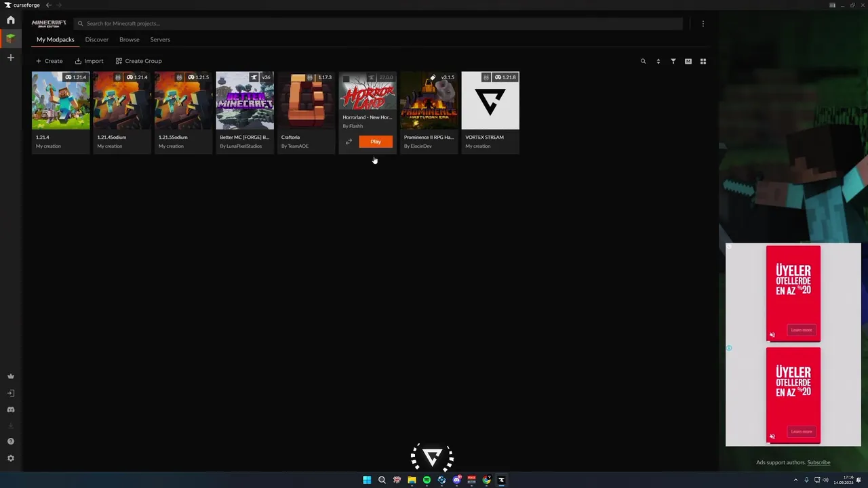The width and height of the screenshot is (868, 488).
Task: Click Create Group
Action: pos(138,61)
